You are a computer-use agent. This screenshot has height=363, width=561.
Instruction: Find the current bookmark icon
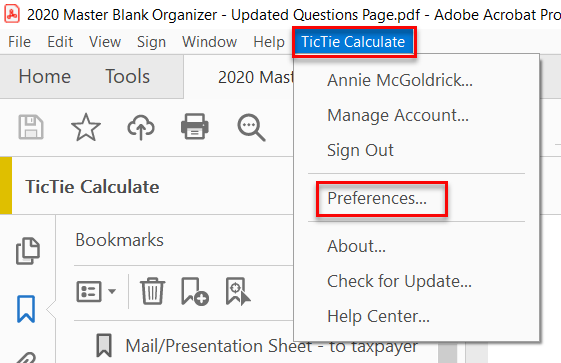(238, 291)
